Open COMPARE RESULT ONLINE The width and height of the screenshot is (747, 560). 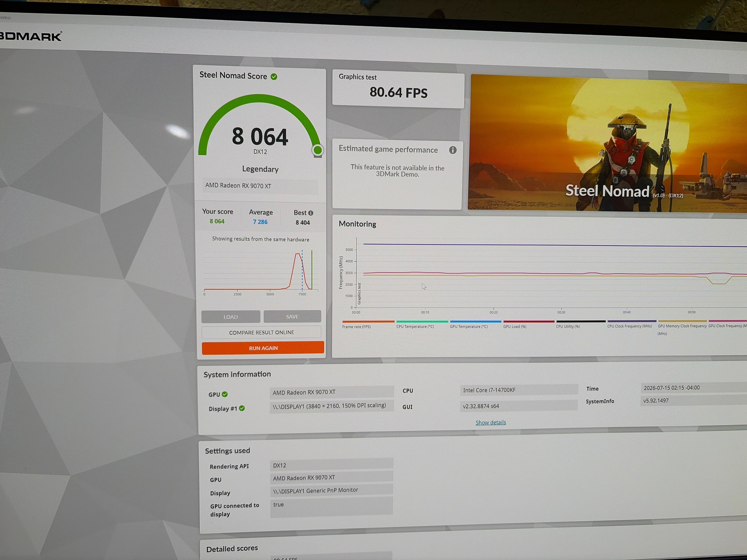262,332
